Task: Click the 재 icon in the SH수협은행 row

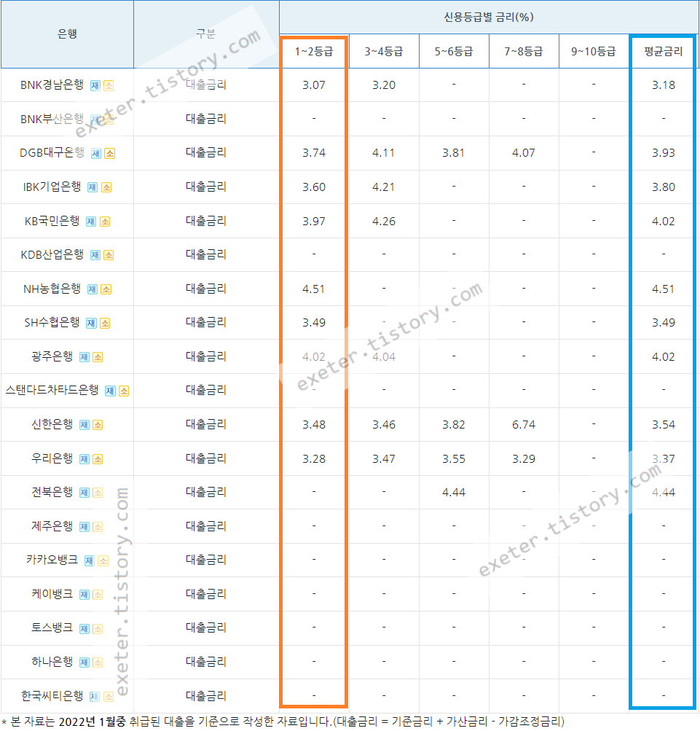Action: pos(91,323)
